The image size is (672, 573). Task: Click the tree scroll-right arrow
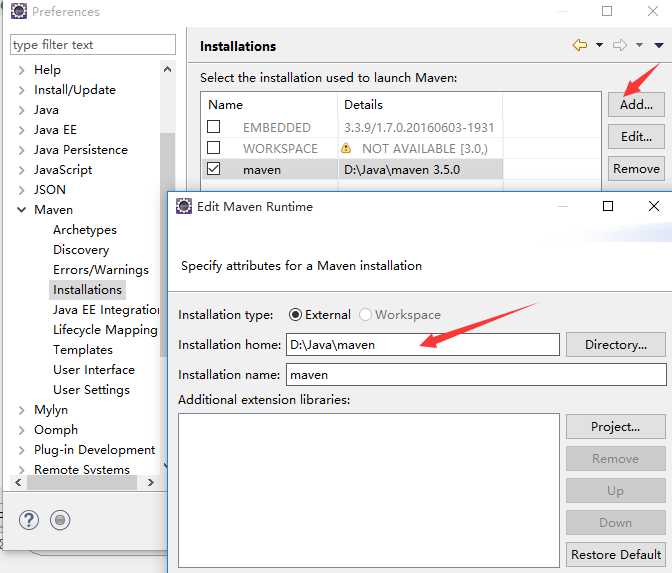pos(150,482)
